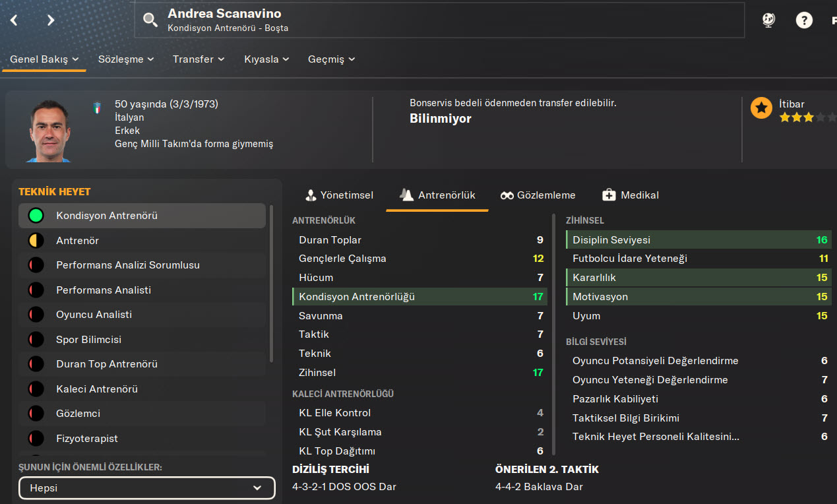Open the help question mark icon
Image resolution: width=837 pixels, height=504 pixels.
[x=803, y=20]
